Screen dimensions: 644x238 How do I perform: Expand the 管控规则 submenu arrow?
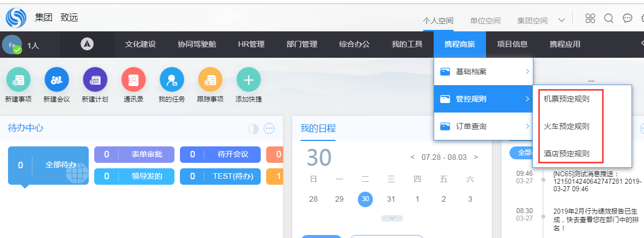pyautogui.click(x=527, y=100)
